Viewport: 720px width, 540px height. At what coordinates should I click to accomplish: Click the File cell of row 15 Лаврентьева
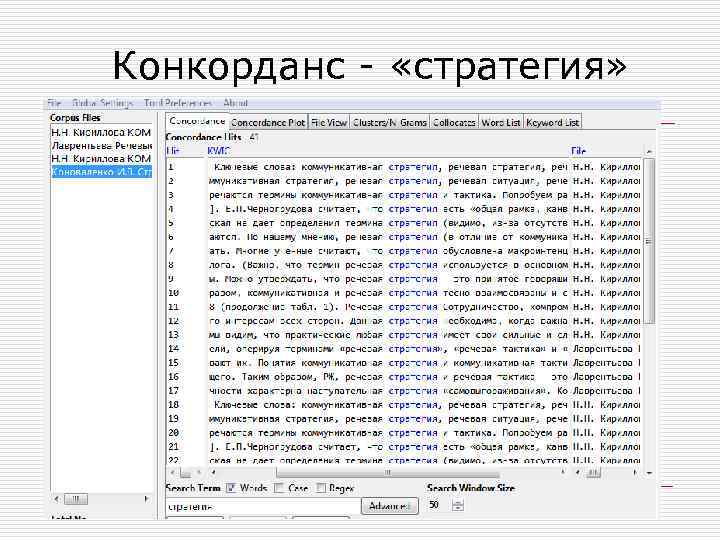[606, 363]
